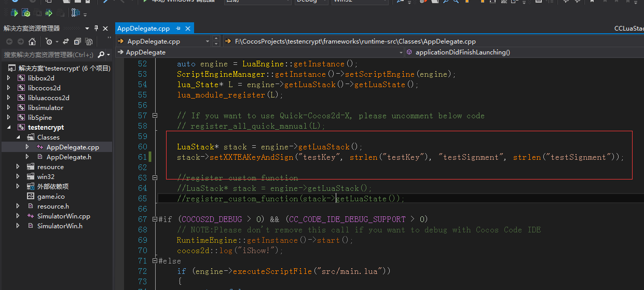Screen dimensions: 644x290
Task: Select game.ico file in tree
Action: (x=51, y=196)
